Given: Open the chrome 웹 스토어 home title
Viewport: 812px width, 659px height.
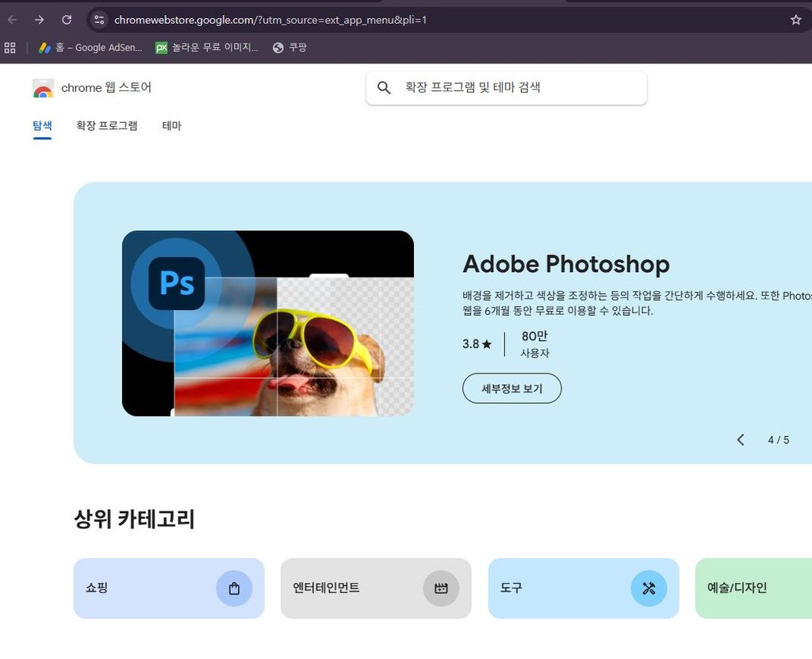Looking at the screenshot, I should click(106, 87).
